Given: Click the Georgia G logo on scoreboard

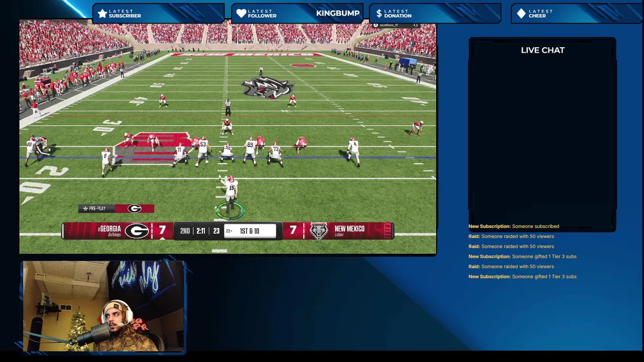Looking at the screenshot, I should [x=136, y=231].
